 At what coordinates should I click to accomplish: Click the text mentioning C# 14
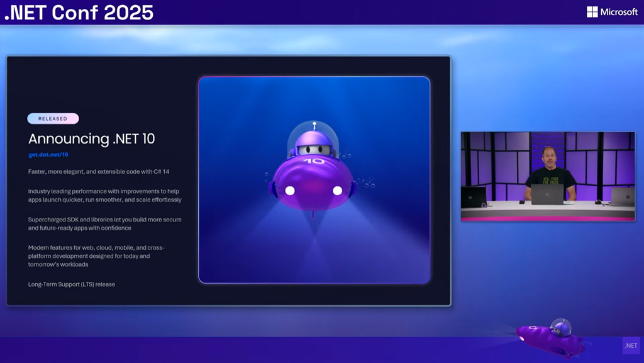click(99, 172)
